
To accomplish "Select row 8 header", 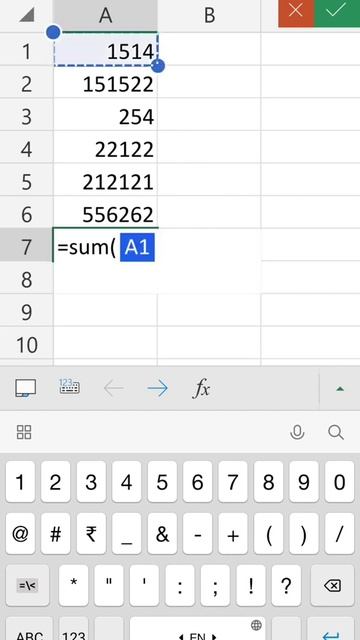I will tap(27, 280).
